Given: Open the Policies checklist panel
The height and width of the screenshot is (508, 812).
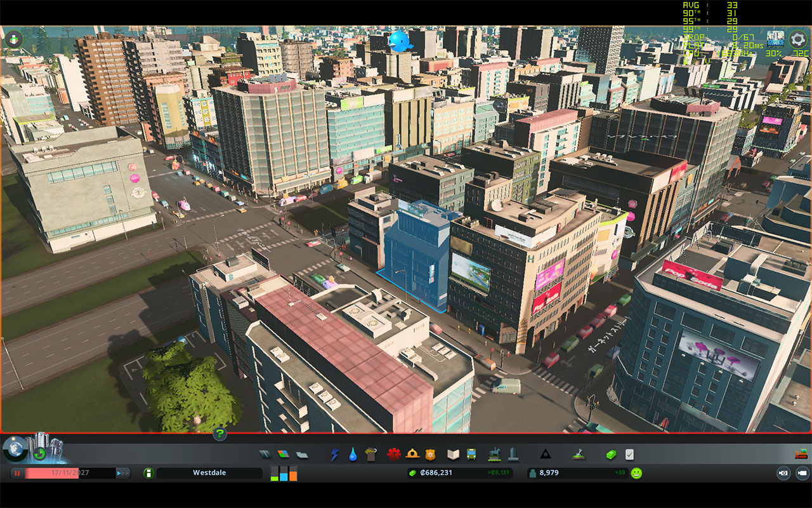Looking at the screenshot, I should tap(629, 454).
